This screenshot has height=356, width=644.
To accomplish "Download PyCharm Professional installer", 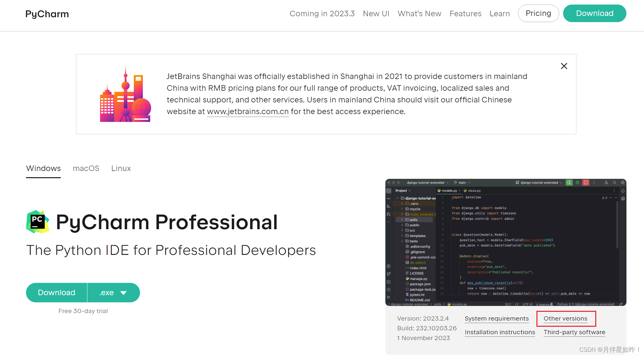I will [57, 293].
